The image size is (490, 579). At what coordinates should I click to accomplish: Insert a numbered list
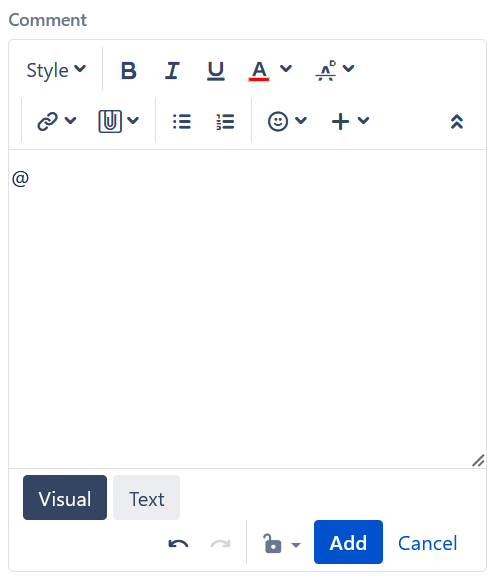(x=225, y=121)
